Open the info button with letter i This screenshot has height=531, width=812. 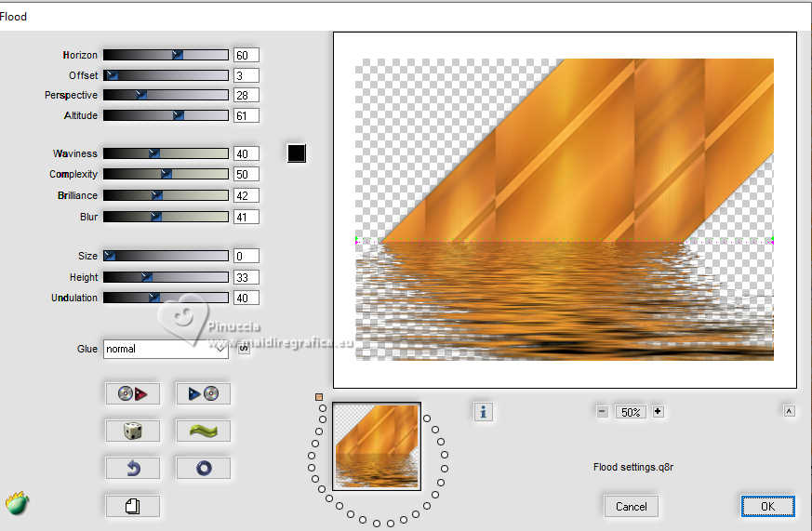pyautogui.click(x=483, y=412)
